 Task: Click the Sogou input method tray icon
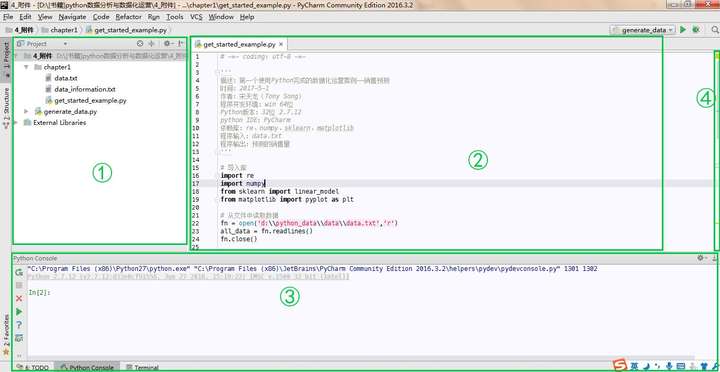click(620, 365)
